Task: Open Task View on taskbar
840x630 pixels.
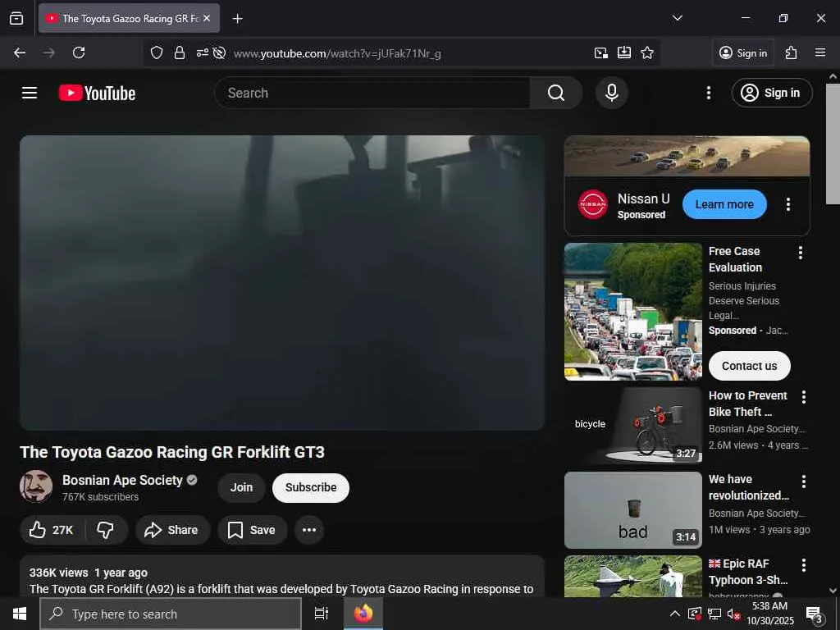Action: pos(322,614)
